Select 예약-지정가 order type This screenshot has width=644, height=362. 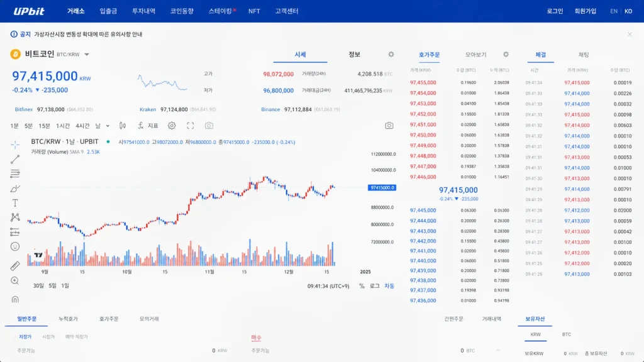(x=76, y=337)
